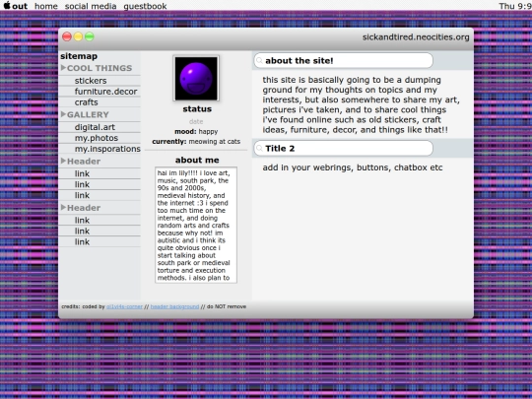The height and width of the screenshot is (399, 532).
Task: Click the status heading
Action: coord(197,109)
